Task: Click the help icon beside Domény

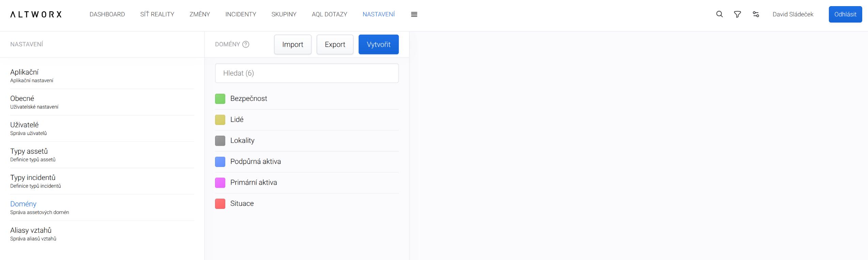Action: (246, 44)
